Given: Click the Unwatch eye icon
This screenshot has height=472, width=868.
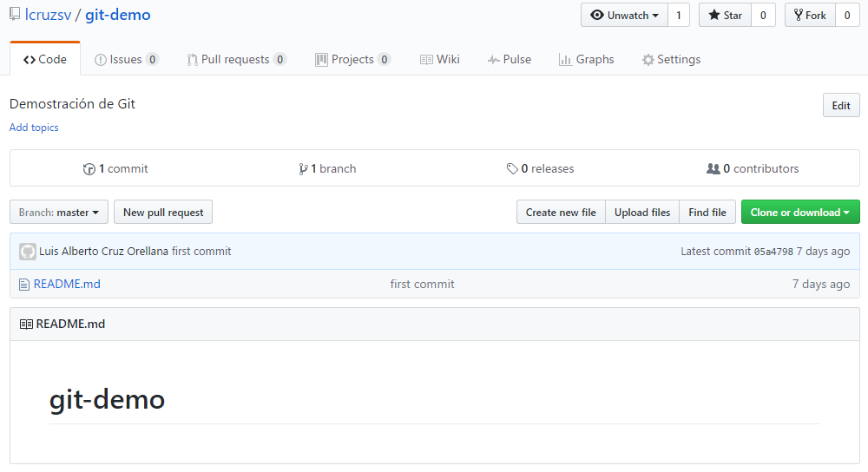Looking at the screenshot, I should (597, 15).
